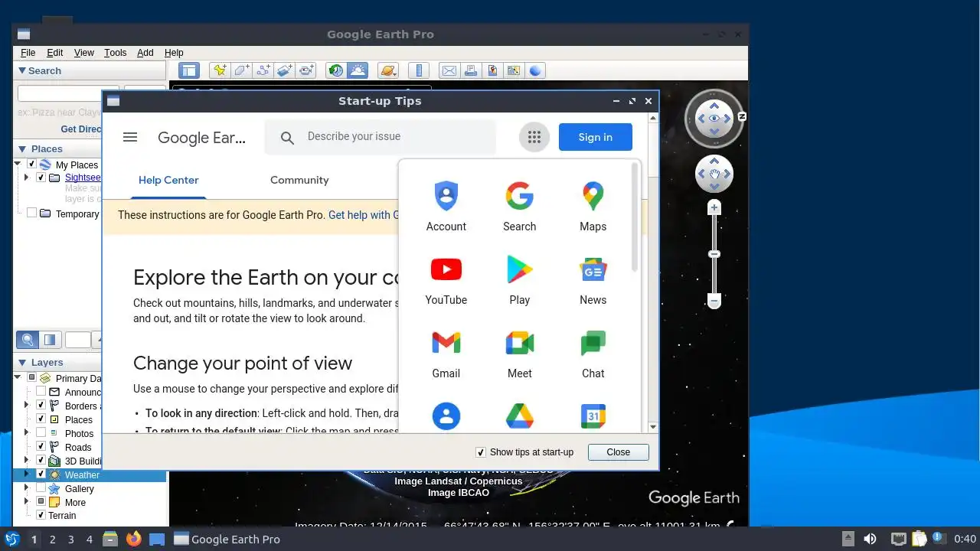Click the blue Sign in button
This screenshot has height=551, width=980.
[x=596, y=137]
